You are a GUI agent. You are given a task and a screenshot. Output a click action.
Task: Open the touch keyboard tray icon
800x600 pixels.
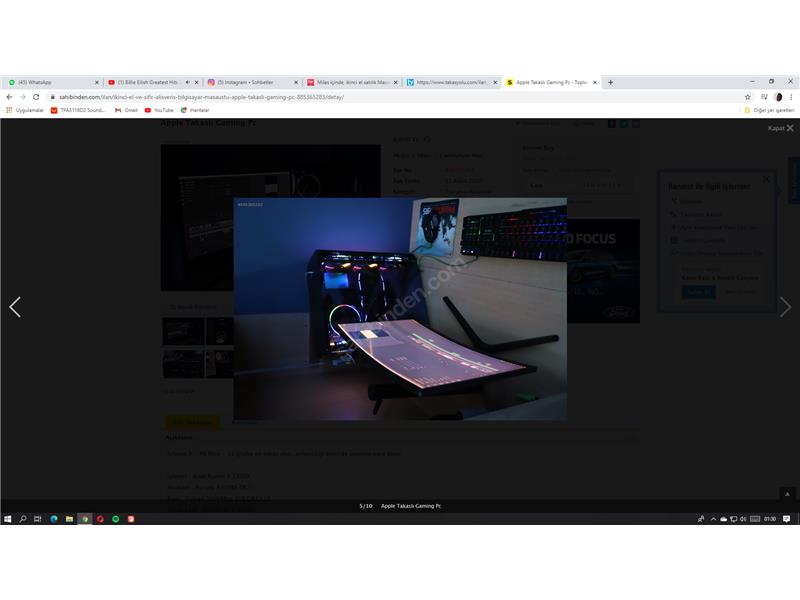(755, 519)
